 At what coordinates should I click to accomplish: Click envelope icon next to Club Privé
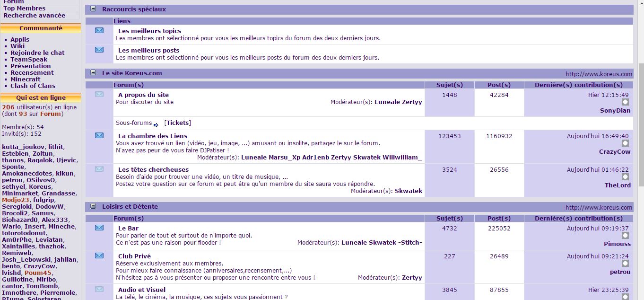click(x=99, y=256)
